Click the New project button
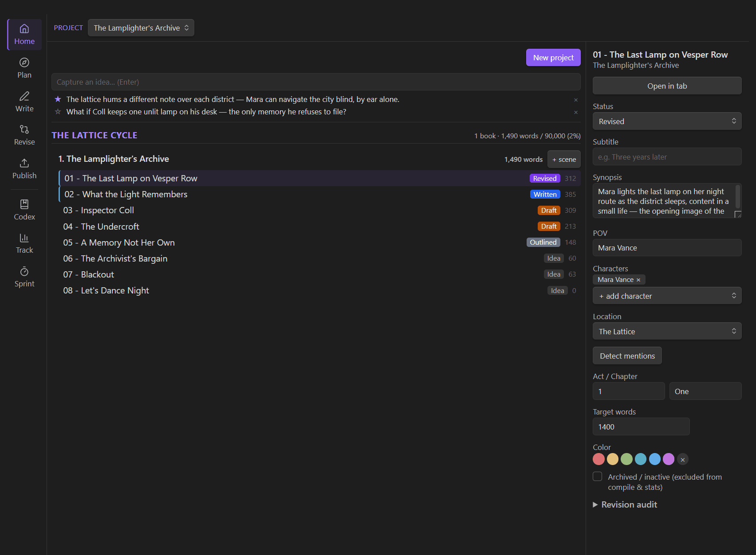 tap(553, 58)
